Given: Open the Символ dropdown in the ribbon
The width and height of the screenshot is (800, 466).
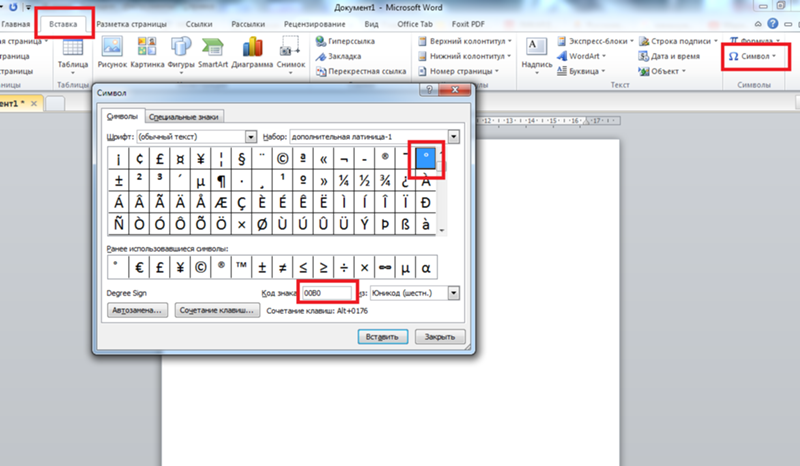Looking at the screenshot, I should point(752,56).
